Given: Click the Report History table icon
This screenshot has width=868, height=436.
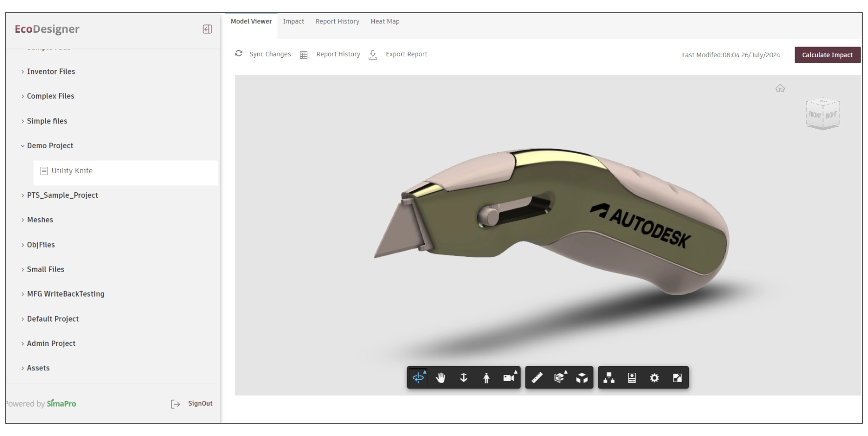Looking at the screenshot, I should pyautogui.click(x=303, y=55).
